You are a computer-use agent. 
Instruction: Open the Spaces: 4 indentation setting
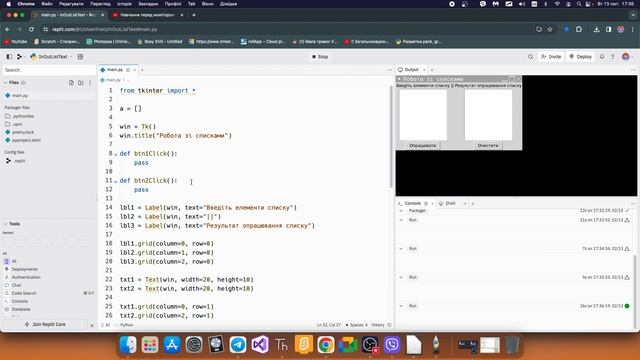coord(357,325)
